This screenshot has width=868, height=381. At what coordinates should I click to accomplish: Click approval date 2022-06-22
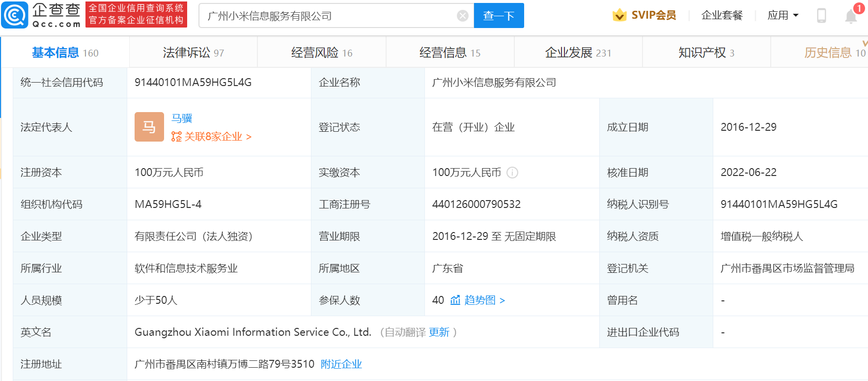[749, 173]
